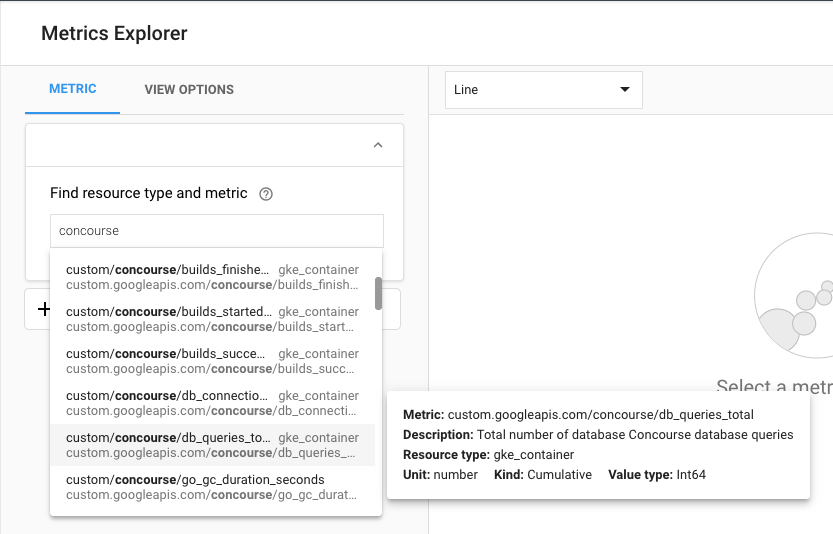The image size is (833, 534).
Task: Click the Metrics Explorer page title
Action: point(114,33)
